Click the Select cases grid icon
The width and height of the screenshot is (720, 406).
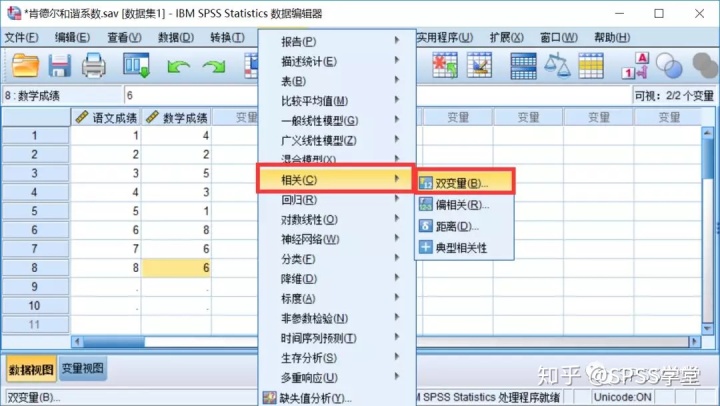pyautogui.click(x=591, y=66)
